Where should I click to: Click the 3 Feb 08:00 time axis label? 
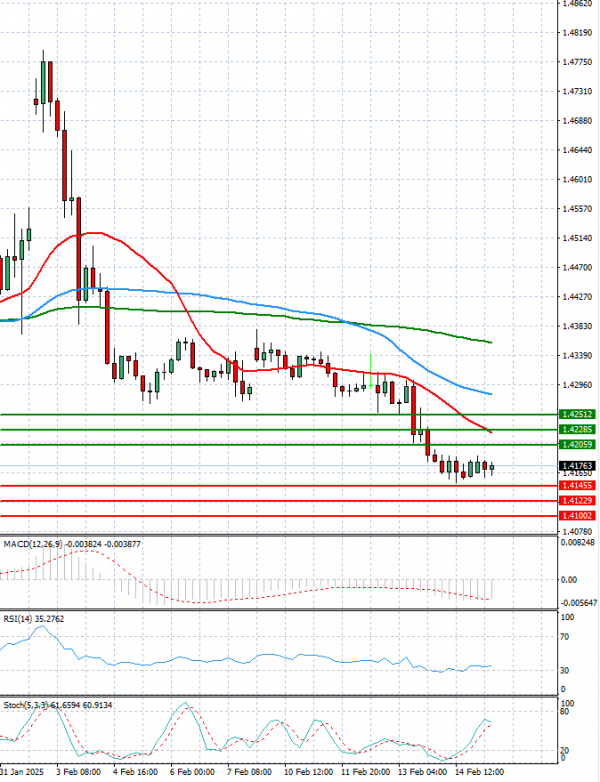point(78,772)
